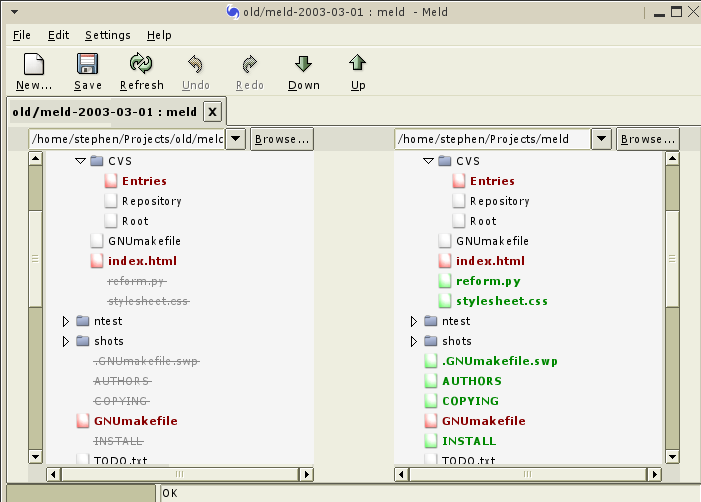Open the File menu
The width and height of the screenshot is (701, 502).
(21, 35)
